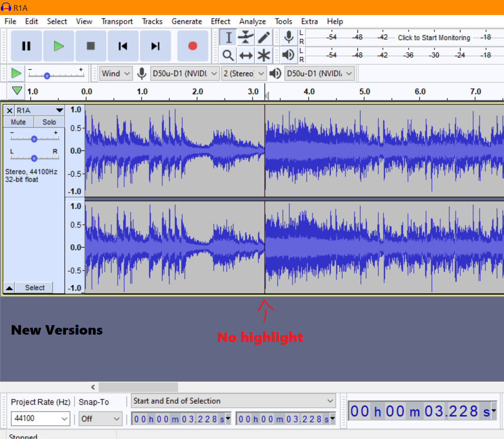The height and width of the screenshot is (439, 504).
Task: Open the Wind recording device dropdown
Action: tap(115, 73)
